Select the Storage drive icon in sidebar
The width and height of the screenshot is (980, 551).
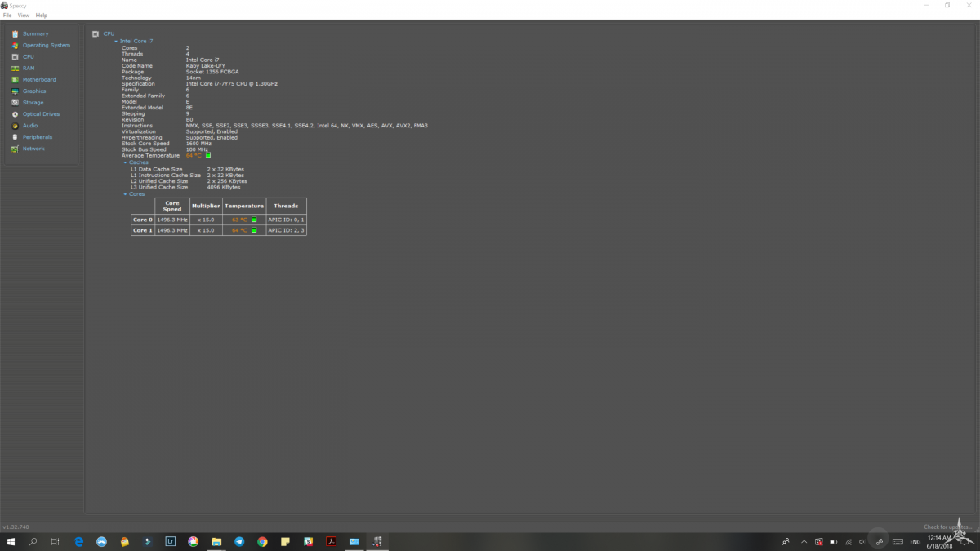[15, 102]
